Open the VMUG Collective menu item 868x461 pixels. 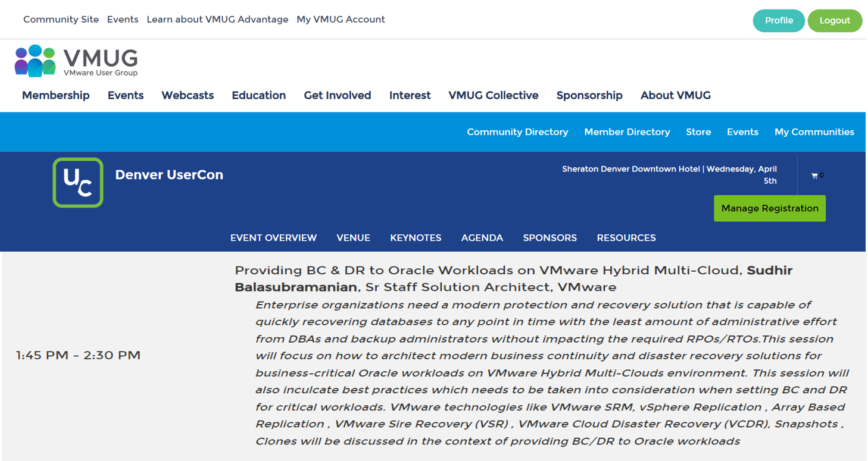pos(493,95)
